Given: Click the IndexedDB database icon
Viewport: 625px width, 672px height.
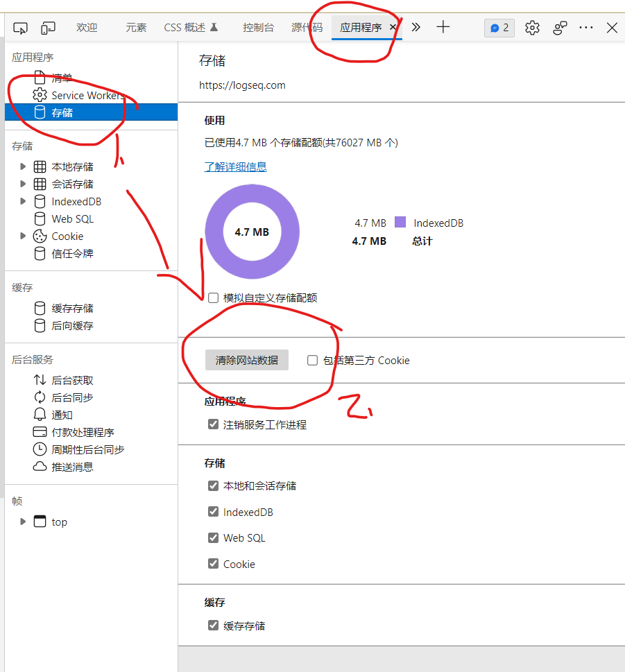Looking at the screenshot, I should (x=40, y=201).
